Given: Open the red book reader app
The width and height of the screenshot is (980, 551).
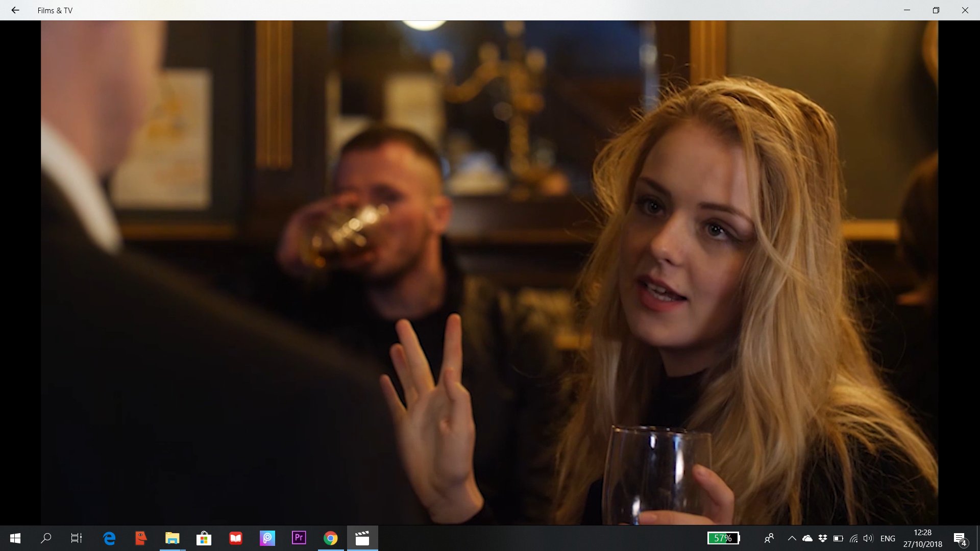Looking at the screenshot, I should pos(236,538).
